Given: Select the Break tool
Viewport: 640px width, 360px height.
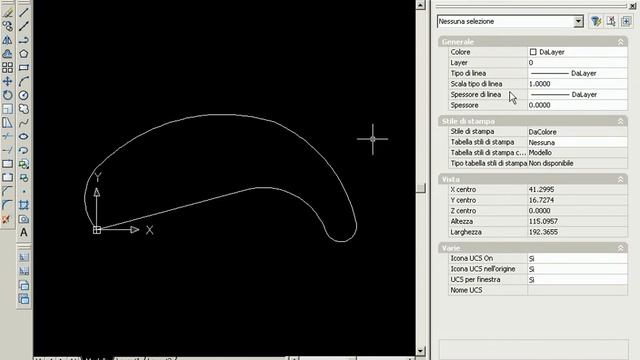Looking at the screenshot, I should (7, 178).
